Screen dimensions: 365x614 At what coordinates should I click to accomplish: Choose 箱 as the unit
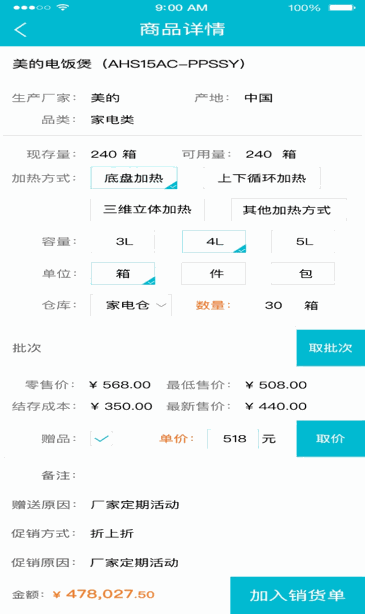(x=123, y=273)
